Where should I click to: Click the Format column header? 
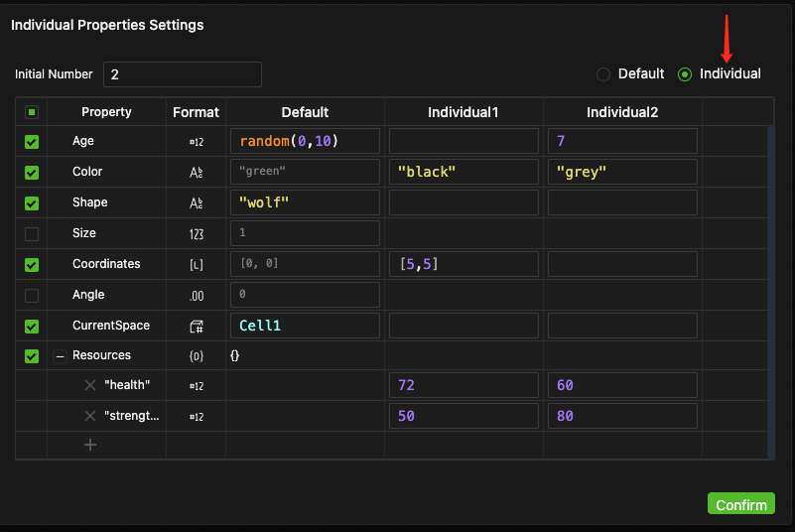[x=196, y=112]
